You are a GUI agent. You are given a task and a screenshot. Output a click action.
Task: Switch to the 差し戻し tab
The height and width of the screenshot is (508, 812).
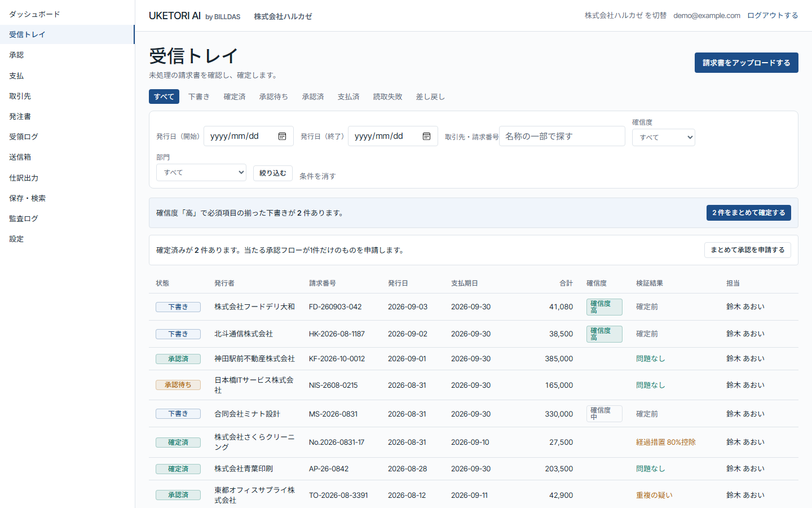(430, 97)
